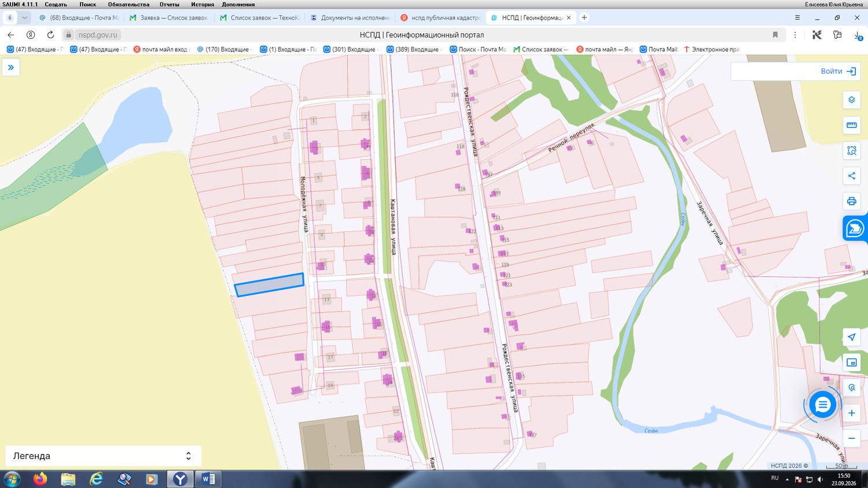Screen dimensions: 868x488
Task: Toggle the mini-map overview icon
Action: [x=851, y=363]
